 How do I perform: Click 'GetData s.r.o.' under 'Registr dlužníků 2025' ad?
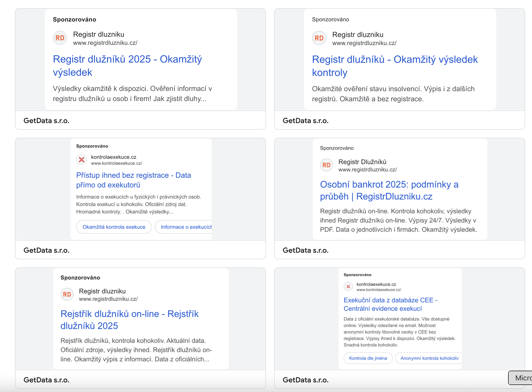pyautogui.click(x=46, y=121)
